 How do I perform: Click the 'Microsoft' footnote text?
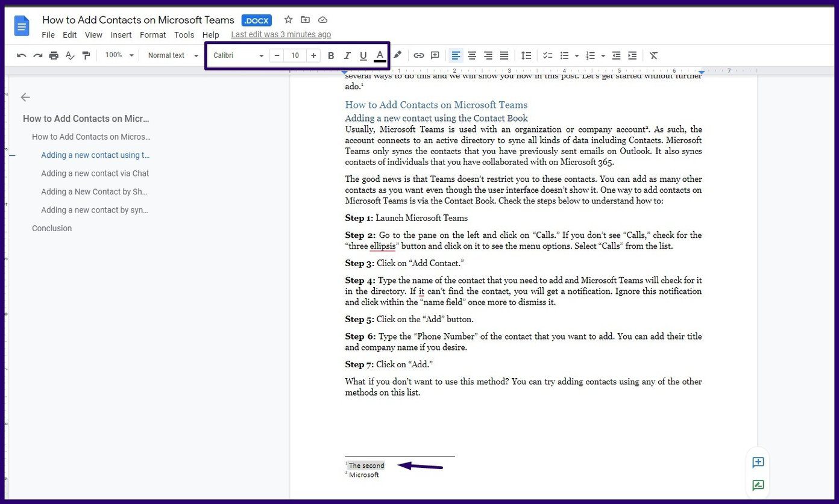364,475
